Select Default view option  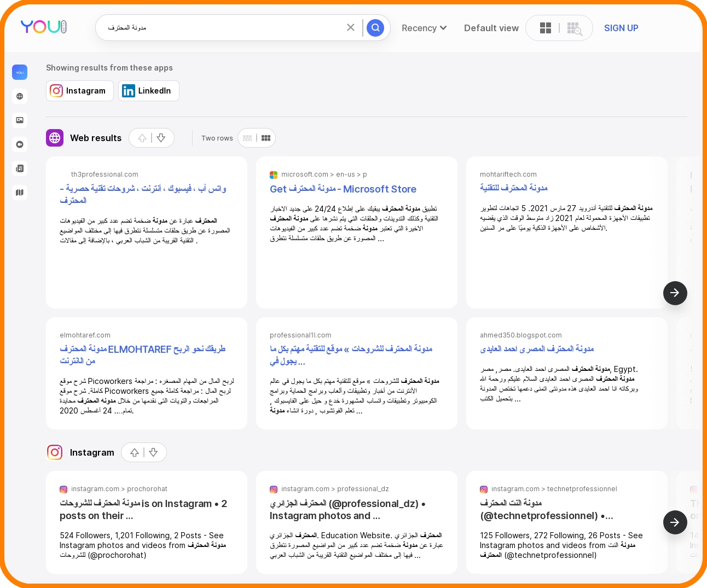pyautogui.click(x=491, y=28)
